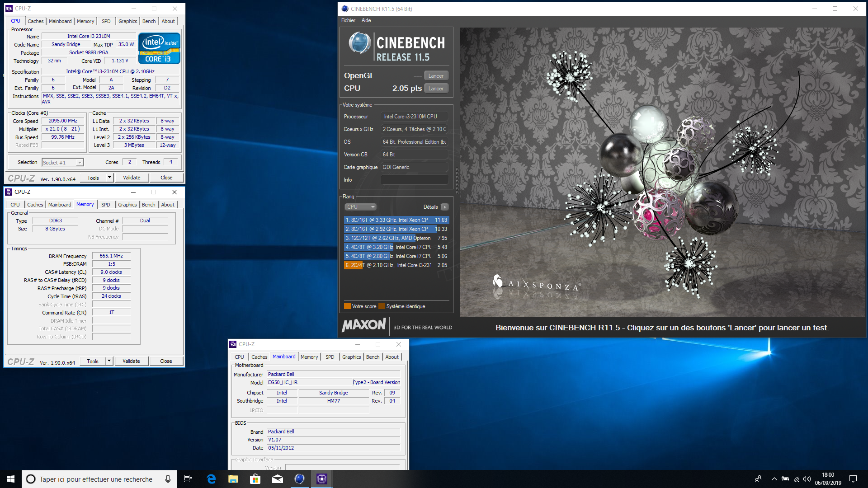The height and width of the screenshot is (488, 868).
Task: Select ranking row 6 Intel Core i3
Action: click(x=396, y=265)
